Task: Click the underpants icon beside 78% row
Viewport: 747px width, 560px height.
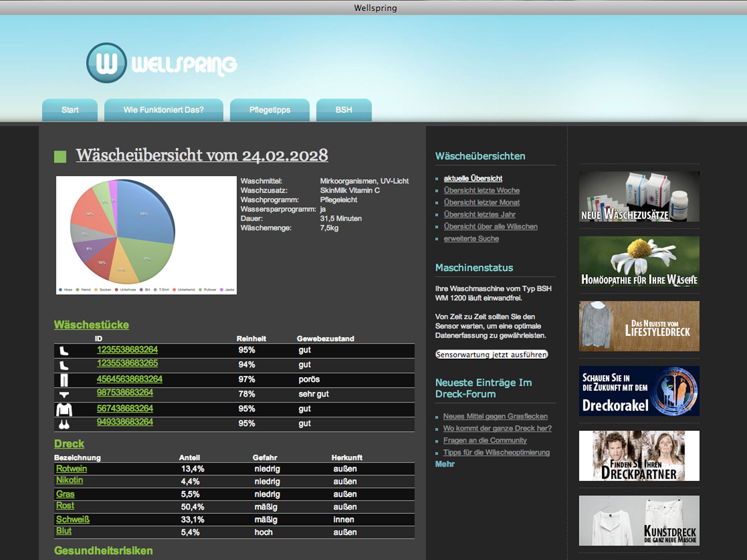Action: click(x=64, y=394)
